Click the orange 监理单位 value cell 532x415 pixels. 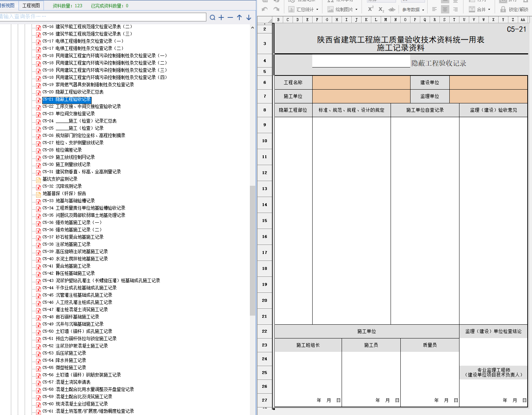pyautogui.click(x=488, y=96)
